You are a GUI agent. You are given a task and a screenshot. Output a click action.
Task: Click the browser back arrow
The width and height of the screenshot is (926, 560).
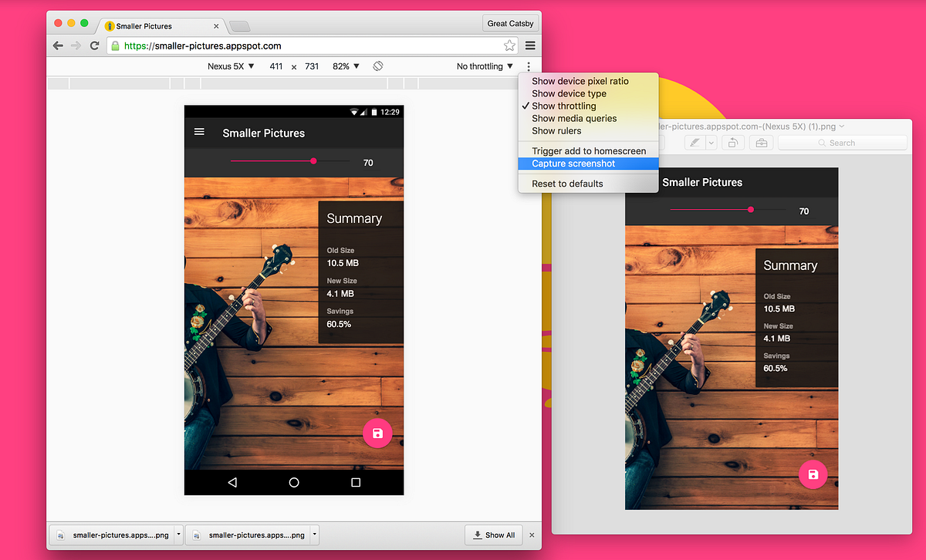pyautogui.click(x=58, y=46)
